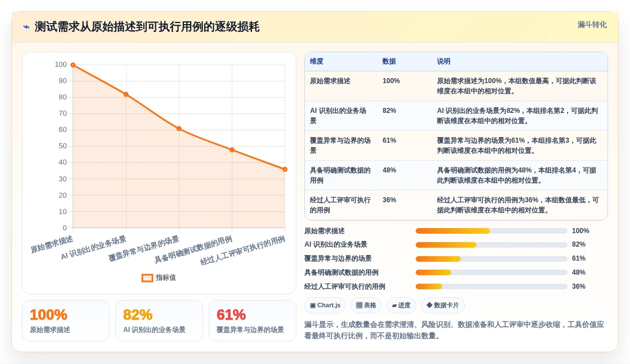630x364 pixels.
Task: Click the 48% value in the table's 数据 column
Action: [x=389, y=170]
